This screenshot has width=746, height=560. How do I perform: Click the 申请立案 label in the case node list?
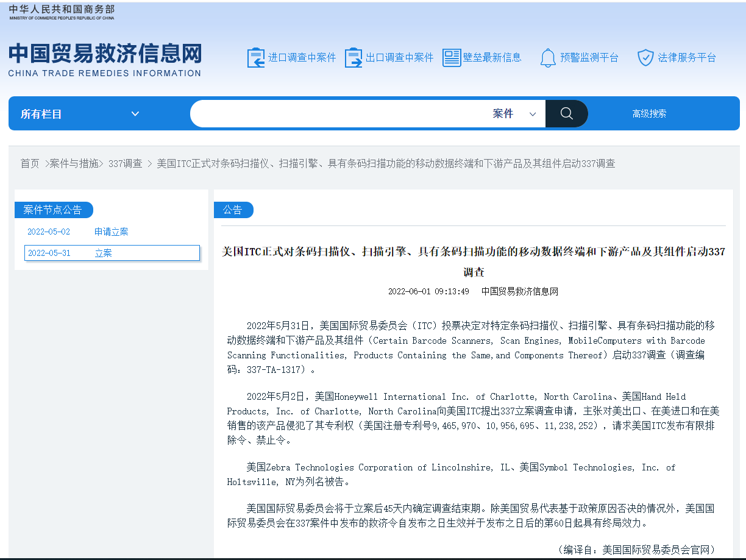click(112, 232)
